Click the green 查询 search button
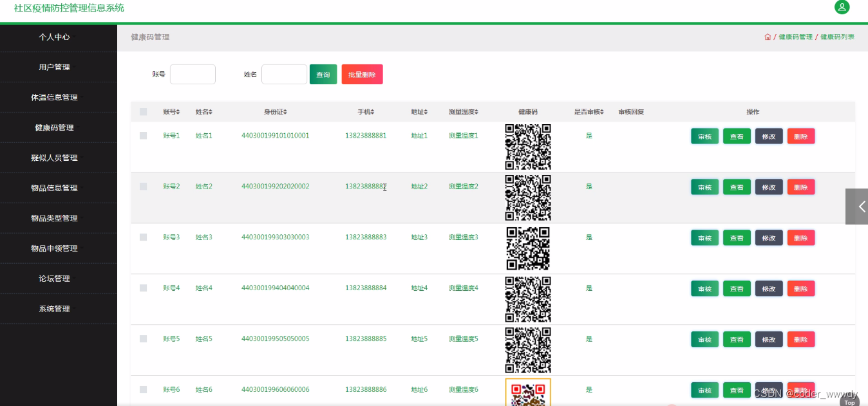 click(x=323, y=75)
